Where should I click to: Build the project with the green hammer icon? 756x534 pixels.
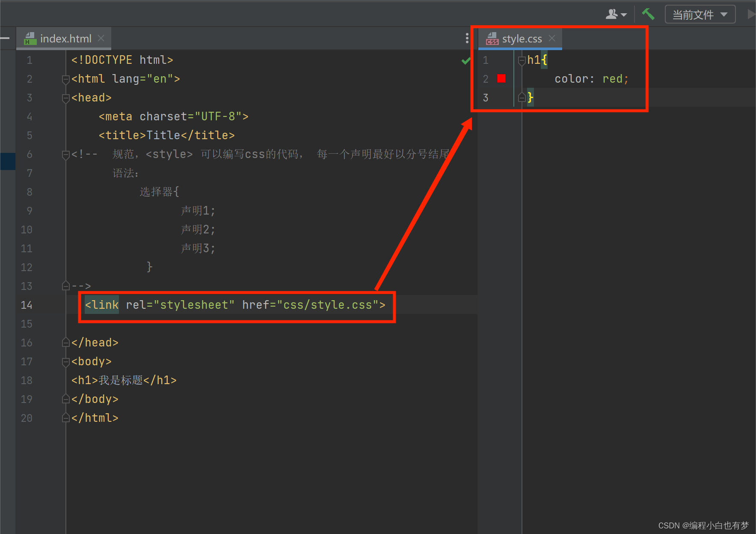[648, 14]
